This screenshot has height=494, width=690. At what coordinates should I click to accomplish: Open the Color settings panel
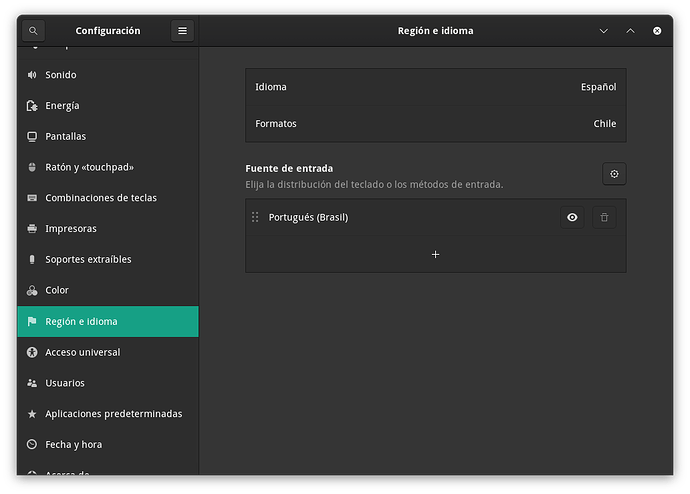pos(57,290)
